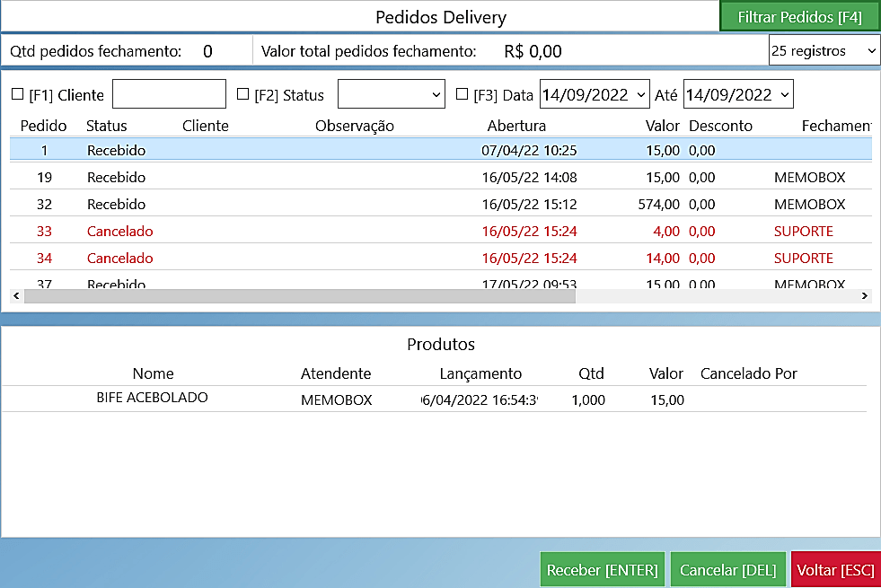Click the Valor column header in orders
This screenshot has width=881, height=588.
click(x=662, y=126)
